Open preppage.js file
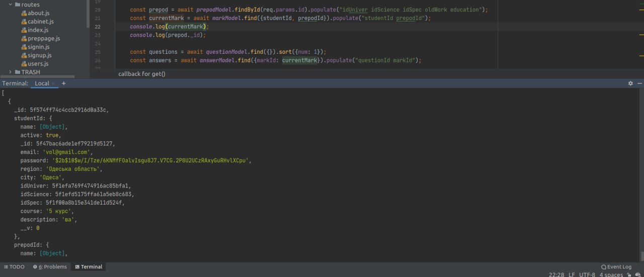Screen dimensions: 644x277 (x=44, y=39)
